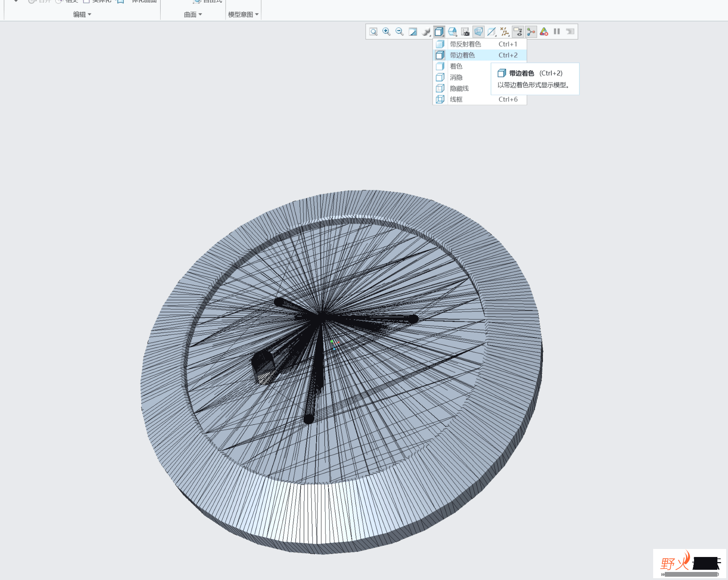Choose 线框 wireframe option
The image size is (728, 580).
point(480,99)
